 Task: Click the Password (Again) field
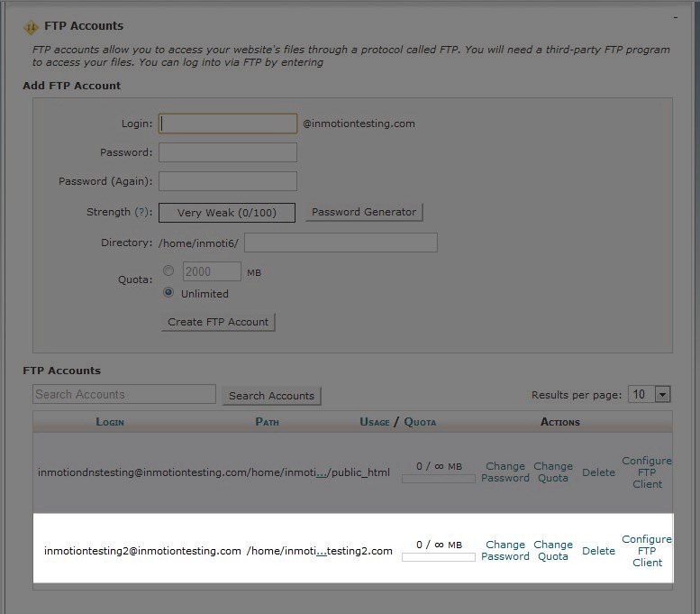[228, 181]
